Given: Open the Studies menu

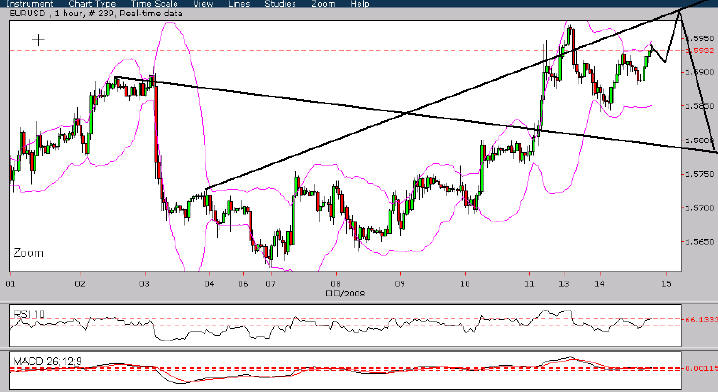Looking at the screenshot, I should [x=280, y=4].
